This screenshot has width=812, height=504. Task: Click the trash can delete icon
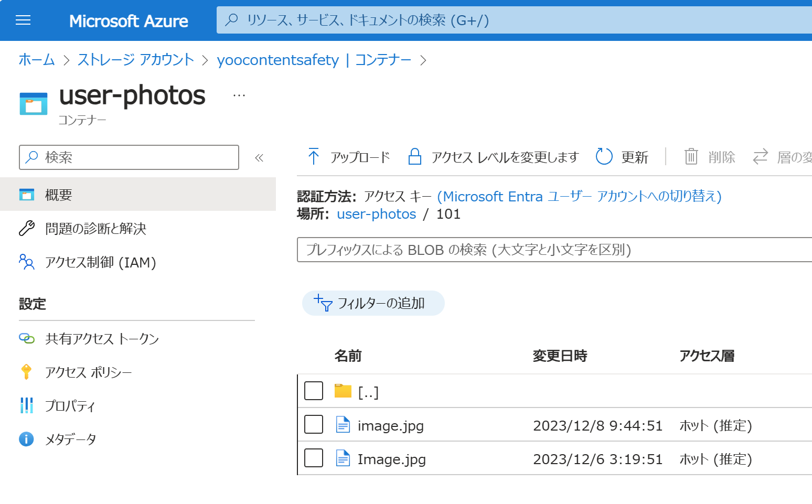tap(691, 156)
